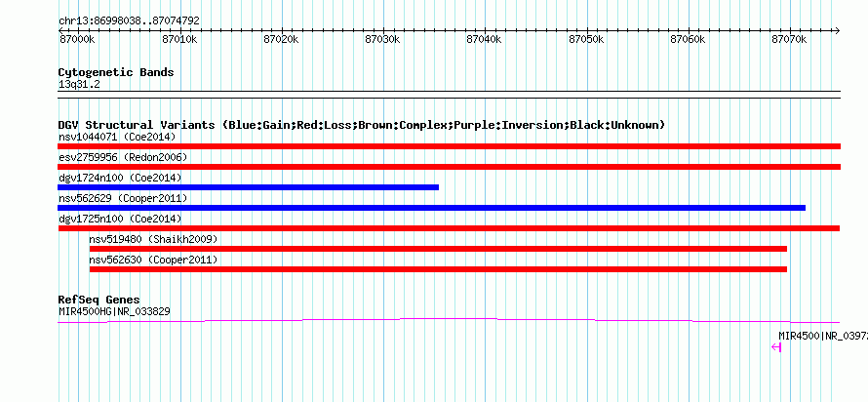Image resolution: width=868 pixels, height=402 pixels.
Task: Click the red dgv1725n100 loss bar
Action: (449, 228)
